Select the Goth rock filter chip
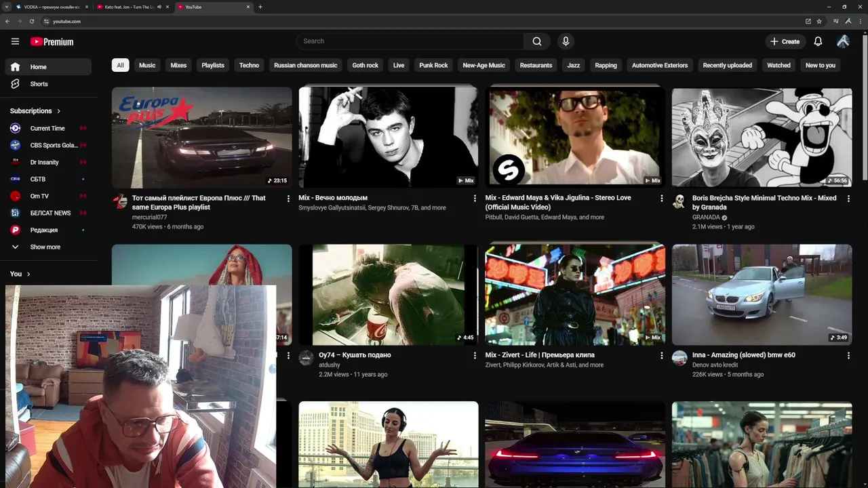Image resolution: width=868 pixels, height=488 pixels. pyautogui.click(x=365, y=65)
